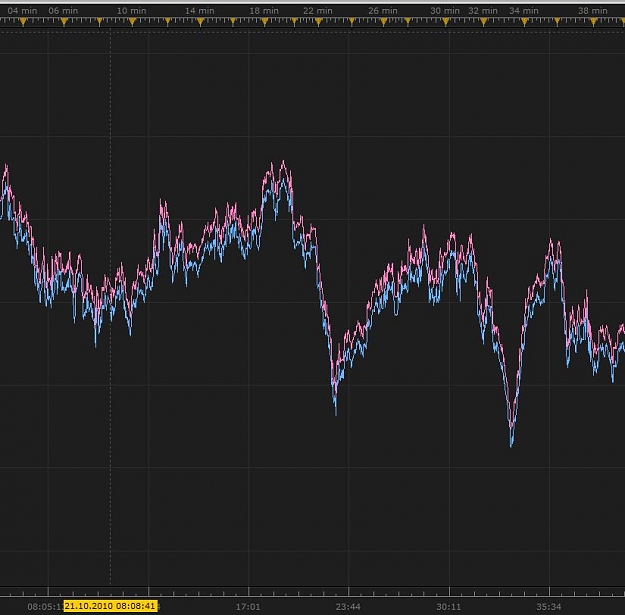The image size is (625, 615).
Task: Jump to the 18 min lap marker
Action: tap(265, 22)
